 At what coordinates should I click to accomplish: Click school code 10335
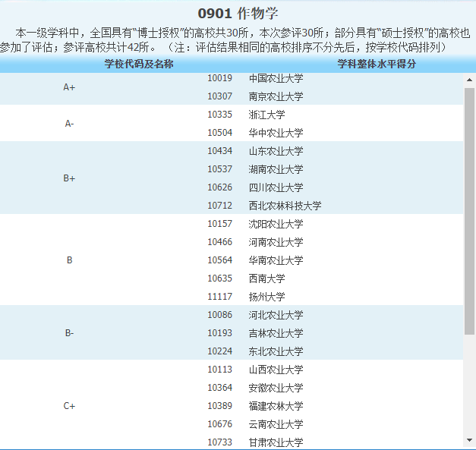pyautogui.click(x=220, y=115)
